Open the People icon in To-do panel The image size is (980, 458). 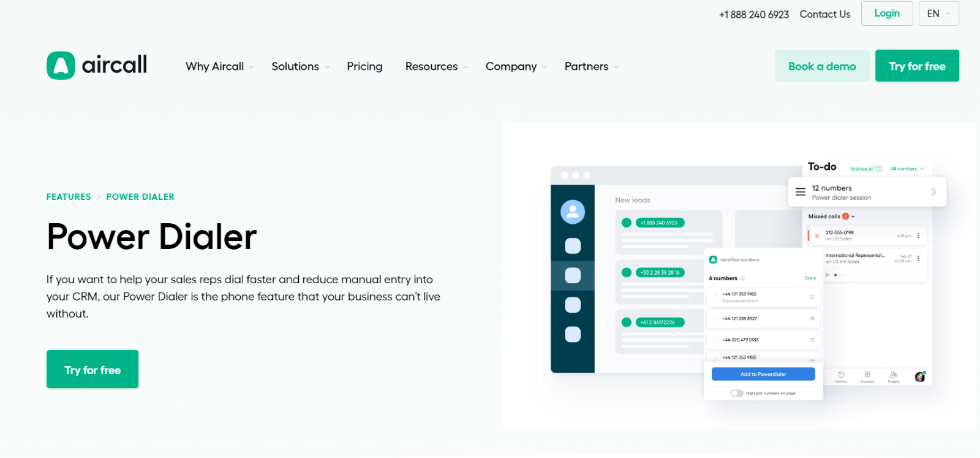tap(894, 375)
